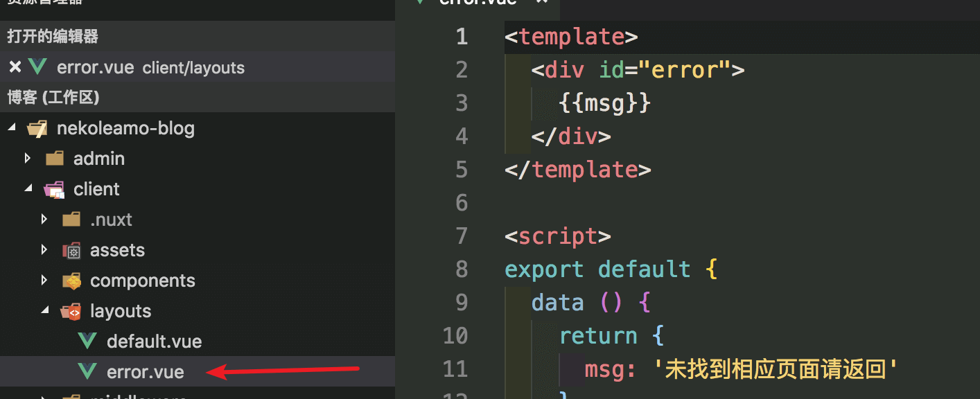Click id="error" attribute on line 2
The image size is (980, 399).
pyautogui.click(x=665, y=69)
